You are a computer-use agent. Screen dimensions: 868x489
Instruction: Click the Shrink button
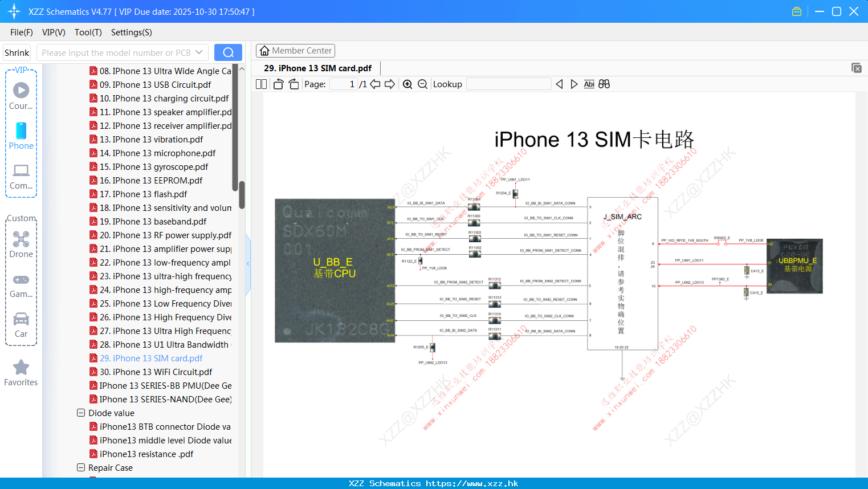17,52
